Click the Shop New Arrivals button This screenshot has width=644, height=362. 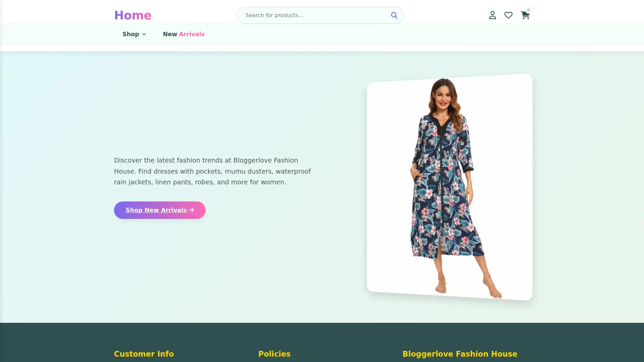pyautogui.click(x=160, y=210)
